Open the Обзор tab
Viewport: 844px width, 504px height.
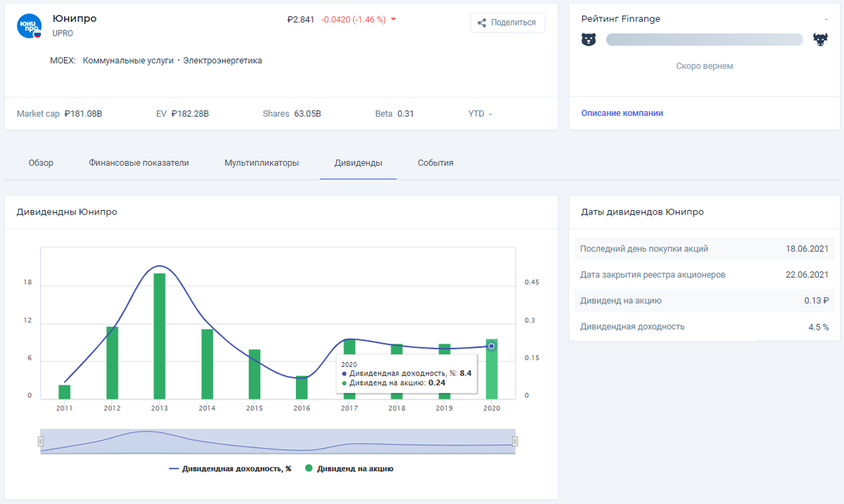coord(41,163)
